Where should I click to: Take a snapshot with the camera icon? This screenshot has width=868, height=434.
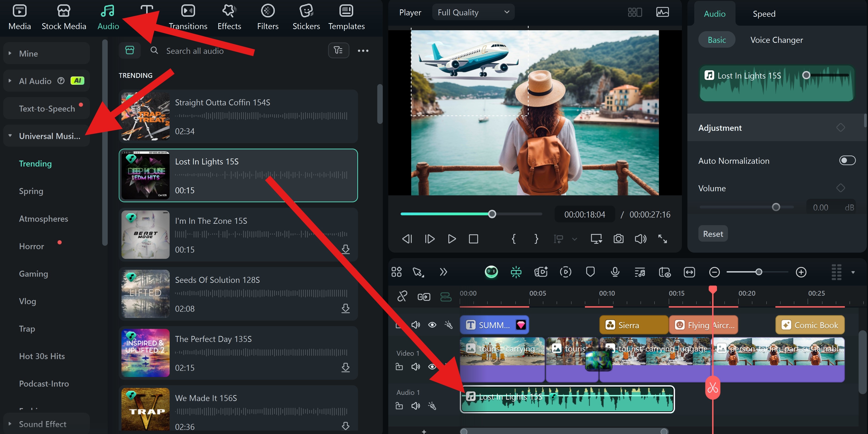pyautogui.click(x=618, y=239)
